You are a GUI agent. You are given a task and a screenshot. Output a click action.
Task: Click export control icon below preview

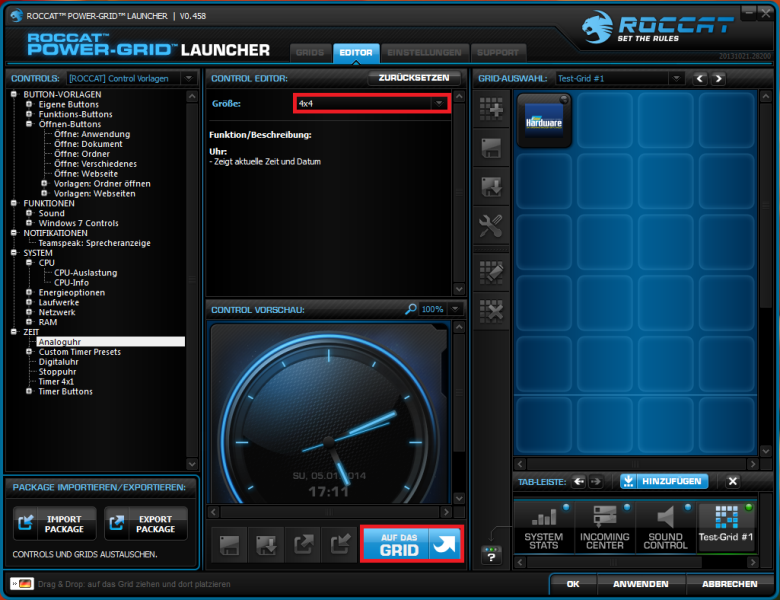click(303, 545)
